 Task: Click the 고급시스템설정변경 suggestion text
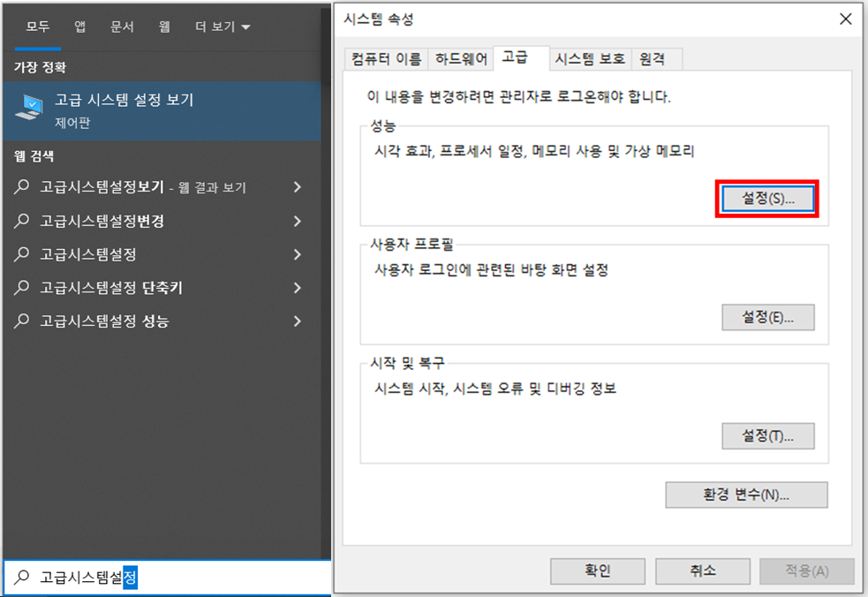[x=102, y=221]
